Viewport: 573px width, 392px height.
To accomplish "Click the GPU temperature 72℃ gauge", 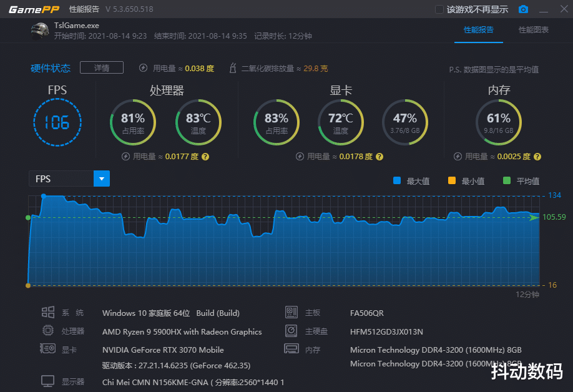I will 341,122.
